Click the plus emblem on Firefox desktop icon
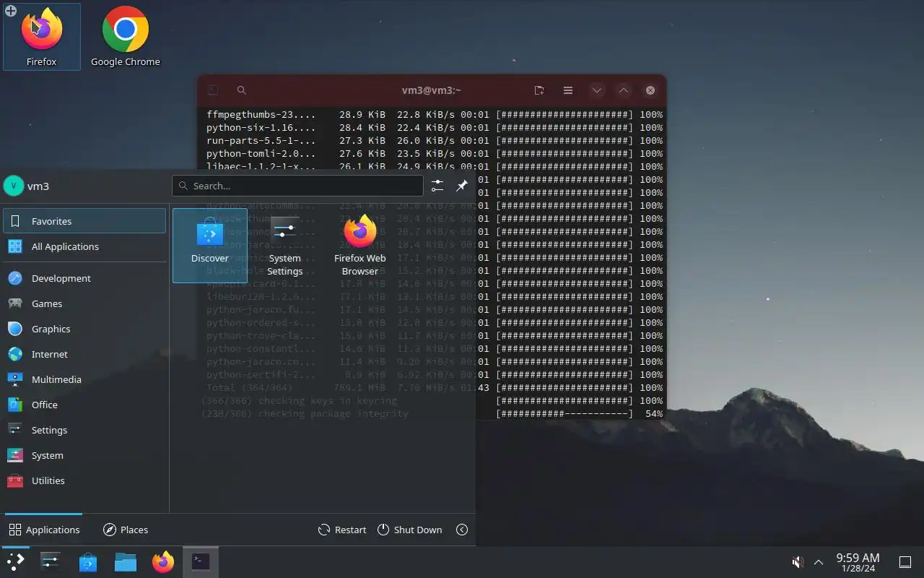 [x=11, y=11]
